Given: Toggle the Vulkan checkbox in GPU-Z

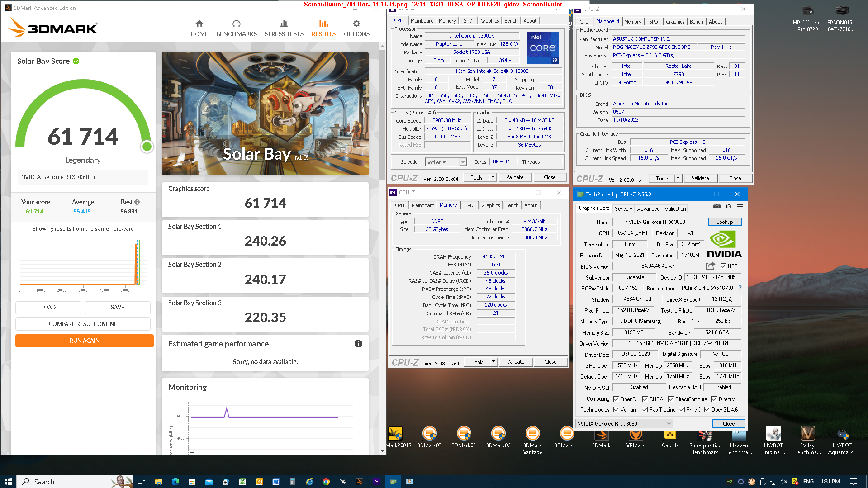Looking at the screenshot, I should 616,410.
